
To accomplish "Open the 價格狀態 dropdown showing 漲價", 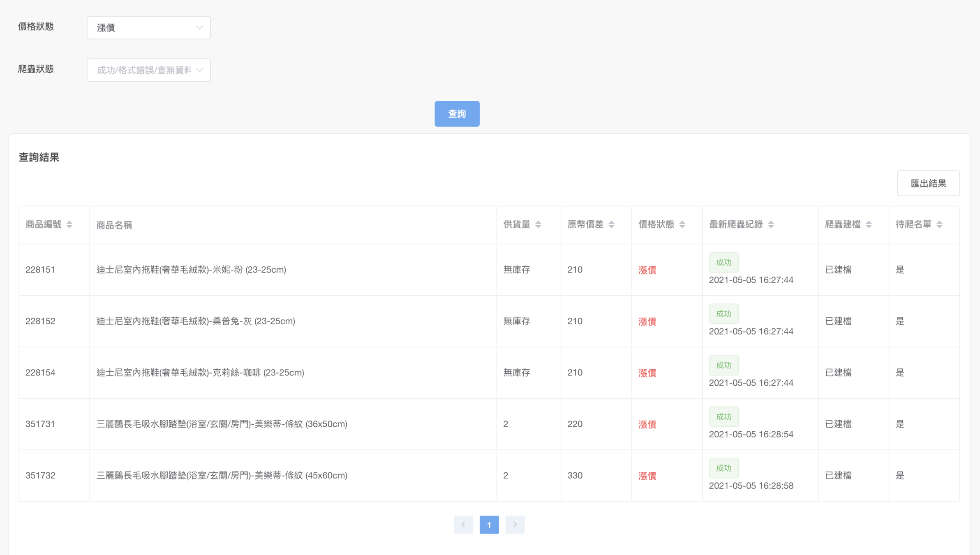I will click(148, 28).
